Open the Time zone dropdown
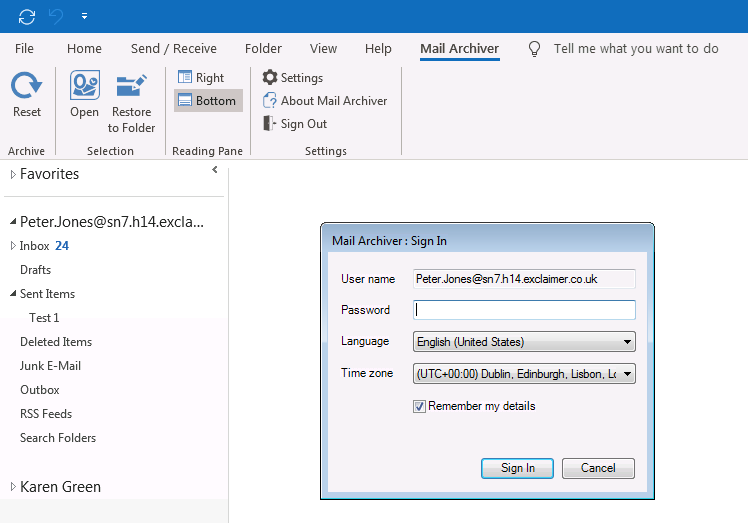The height and width of the screenshot is (523, 748). click(524, 374)
